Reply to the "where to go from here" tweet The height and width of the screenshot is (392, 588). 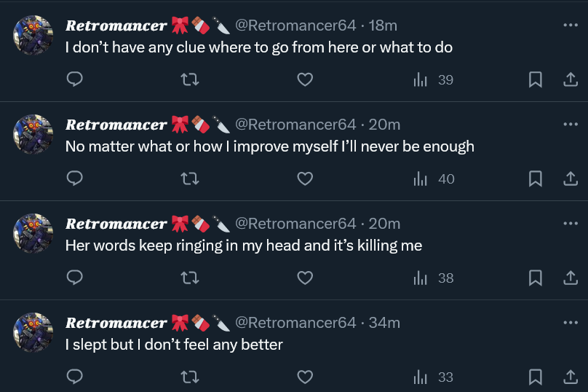tap(74, 79)
